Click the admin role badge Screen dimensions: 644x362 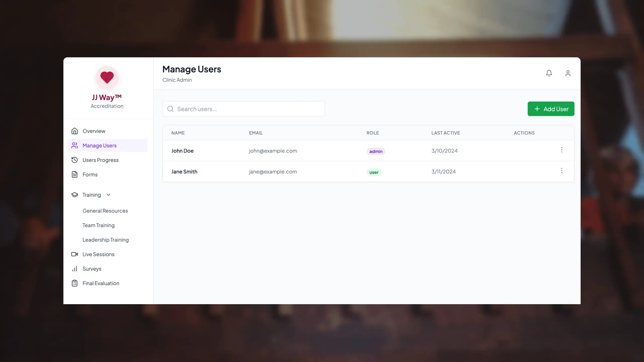(x=376, y=151)
